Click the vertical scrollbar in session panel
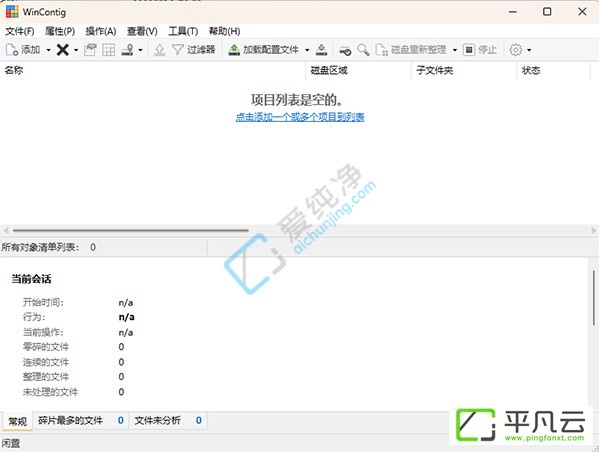This screenshot has height=452, width=600. [x=593, y=298]
